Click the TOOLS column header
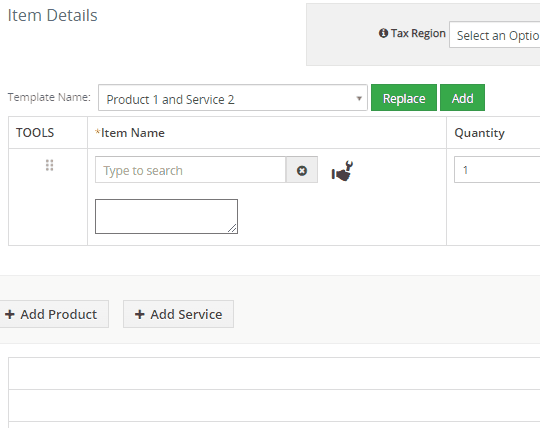 [x=35, y=133]
